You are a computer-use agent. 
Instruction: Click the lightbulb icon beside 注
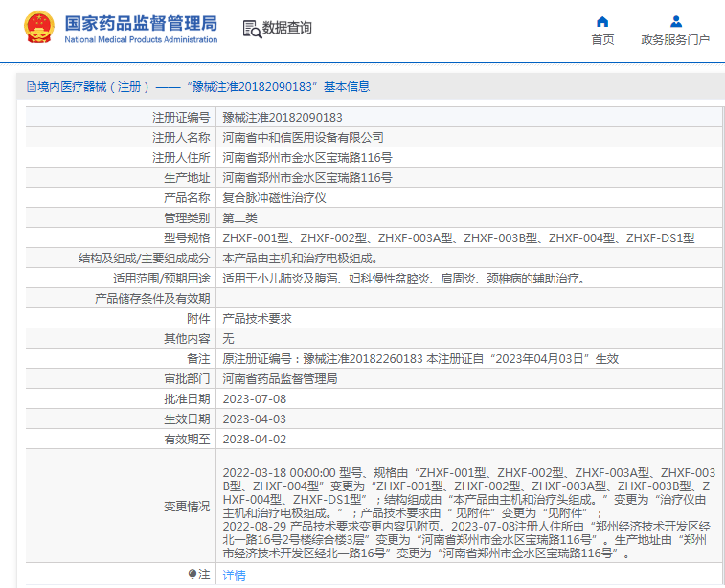(193, 575)
